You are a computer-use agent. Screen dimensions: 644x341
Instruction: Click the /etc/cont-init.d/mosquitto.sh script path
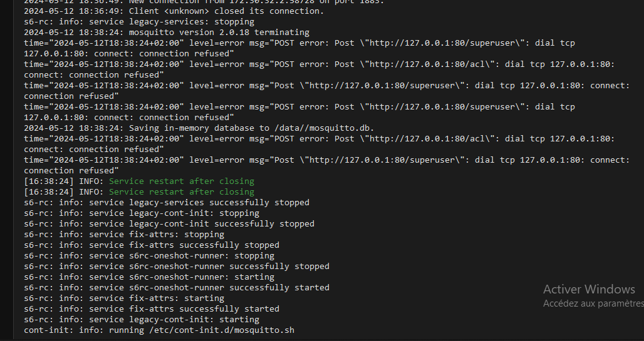221,330
